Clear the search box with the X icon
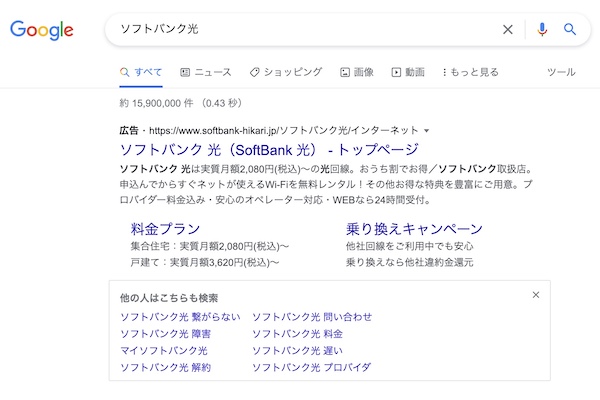 tap(507, 29)
